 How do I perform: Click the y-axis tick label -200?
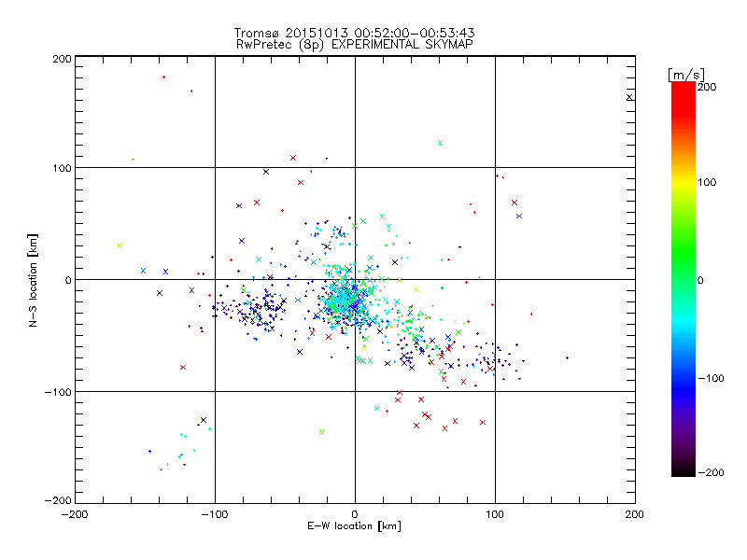click(x=58, y=500)
